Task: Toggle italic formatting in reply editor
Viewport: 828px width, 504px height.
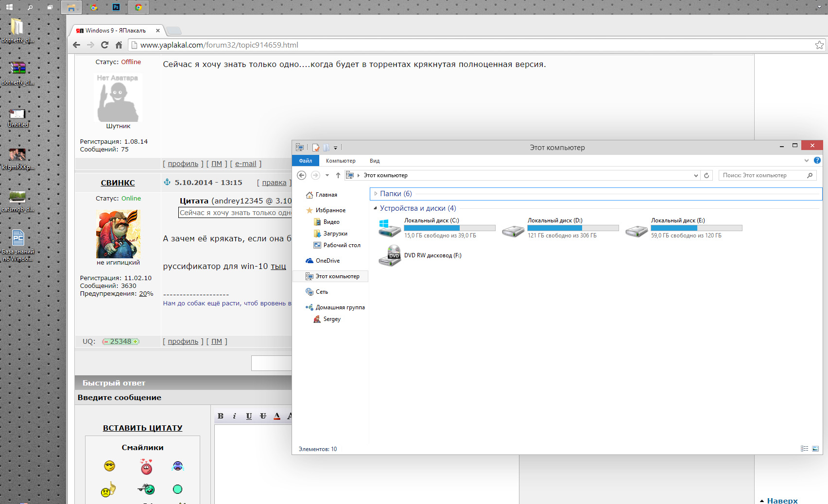Action: [x=234, y=416]
